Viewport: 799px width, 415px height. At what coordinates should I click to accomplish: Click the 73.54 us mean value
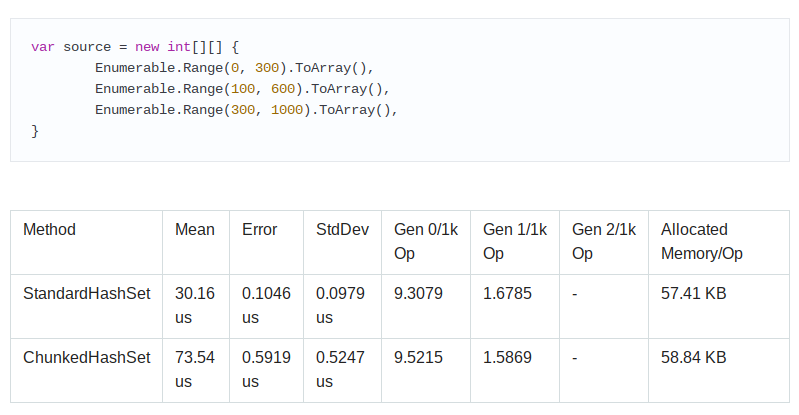(194, 369)
